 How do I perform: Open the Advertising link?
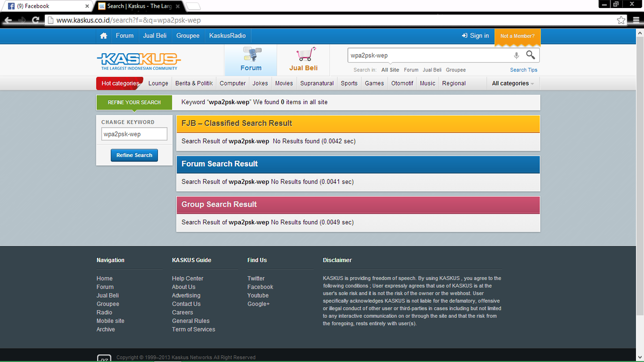coord(186,296)
